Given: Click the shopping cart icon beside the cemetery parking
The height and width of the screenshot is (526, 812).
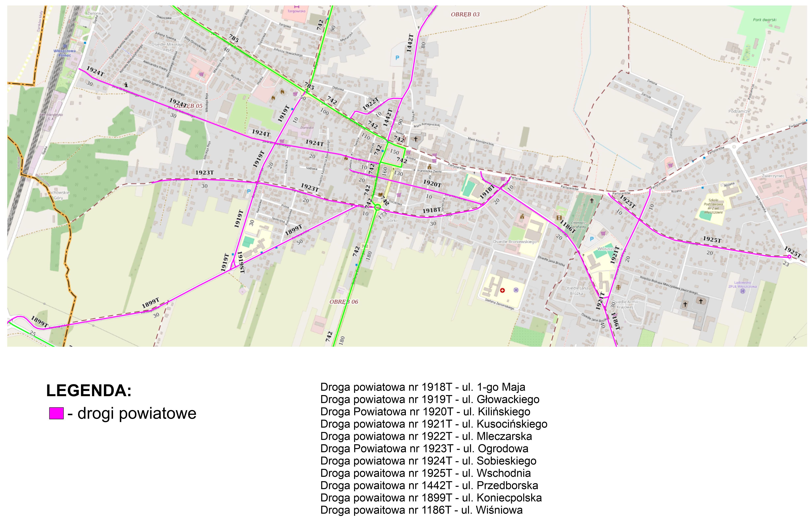Looking at the screenshot, I should 603,233.
